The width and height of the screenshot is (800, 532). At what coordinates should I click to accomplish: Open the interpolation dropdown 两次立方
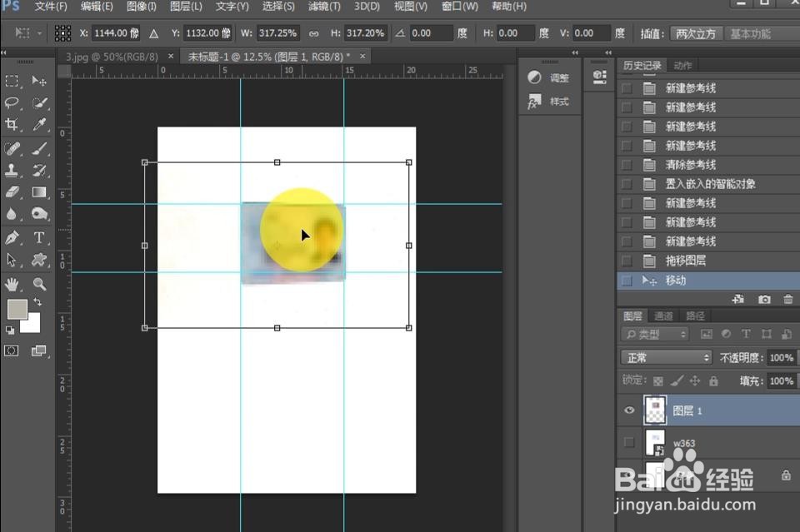[695, 33]
